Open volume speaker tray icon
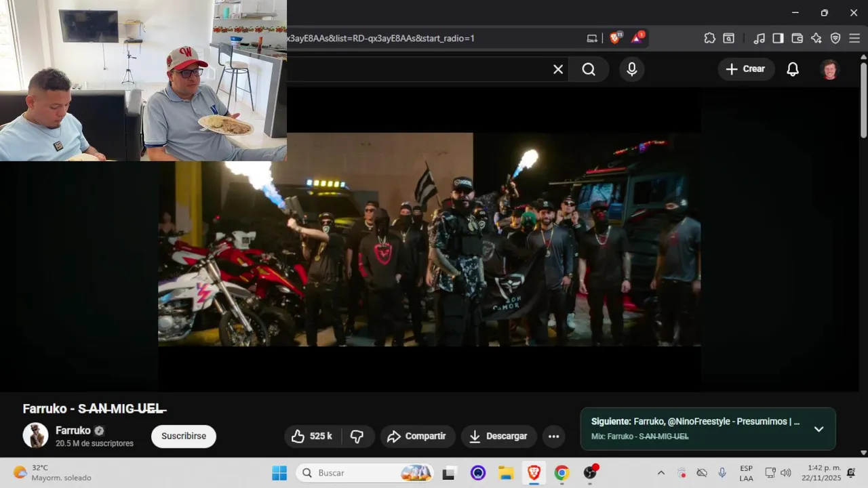The image size is (868, 488). point(786,473)
